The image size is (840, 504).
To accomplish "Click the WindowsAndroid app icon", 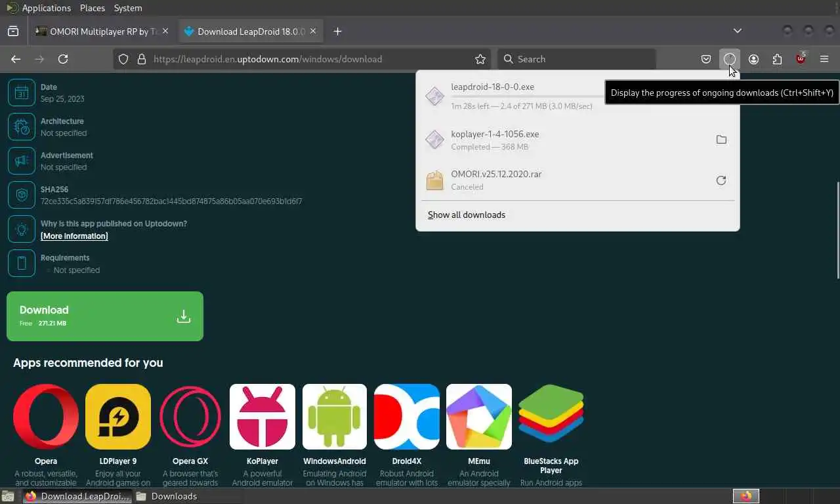I will 335,417.
